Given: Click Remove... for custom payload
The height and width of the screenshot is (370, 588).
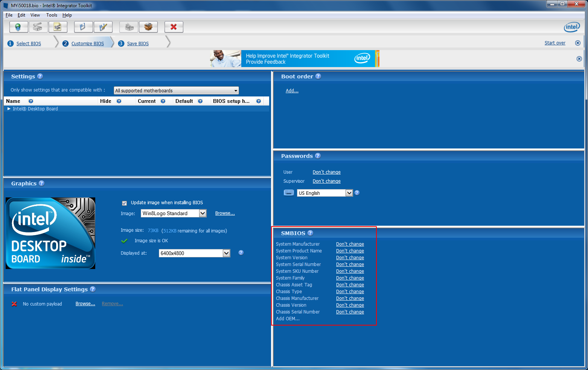Looking at the screenshot, I should pyautogui.click(x=113, y=303).
